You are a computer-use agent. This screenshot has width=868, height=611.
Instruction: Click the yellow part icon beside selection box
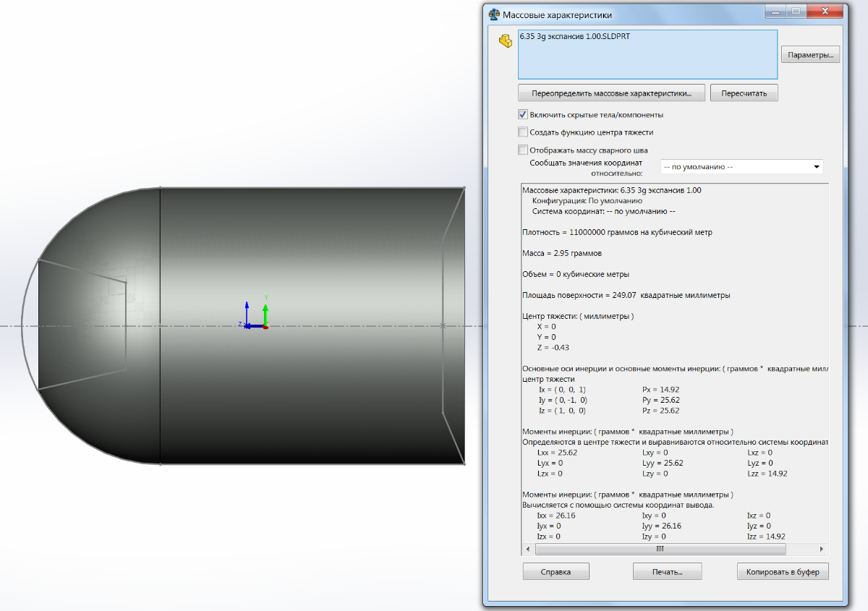(x=505, y=40)
